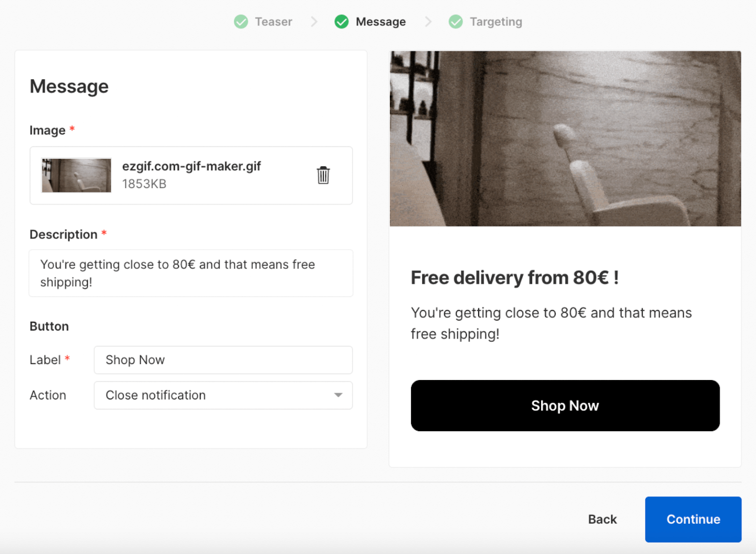Go Back to the previous step
Screen dimensions: 756x554
[602, 519]
